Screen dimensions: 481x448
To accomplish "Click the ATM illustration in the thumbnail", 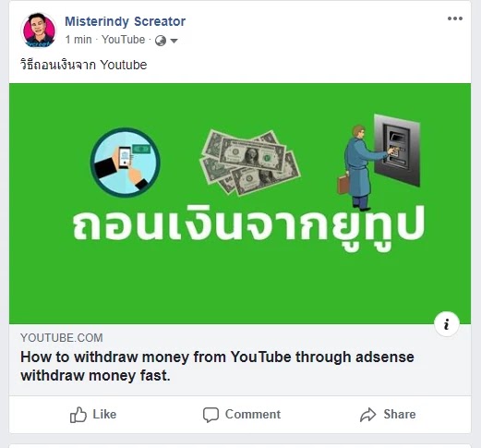I will [x=397, y=151].
